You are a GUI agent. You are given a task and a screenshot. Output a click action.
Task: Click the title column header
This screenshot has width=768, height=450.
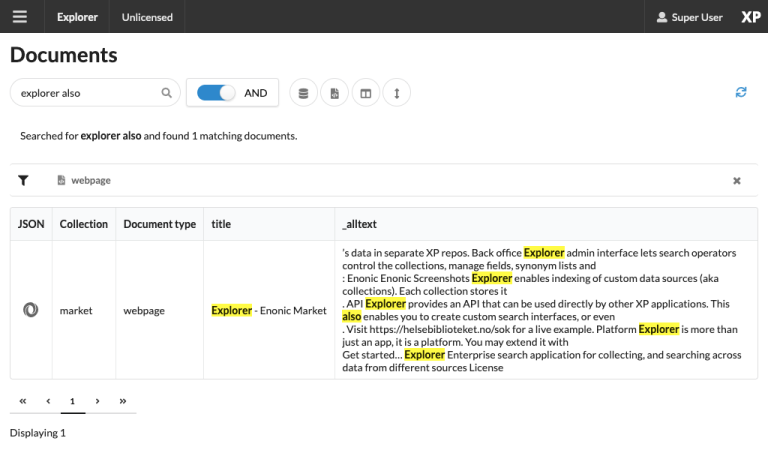click(269, 224)
